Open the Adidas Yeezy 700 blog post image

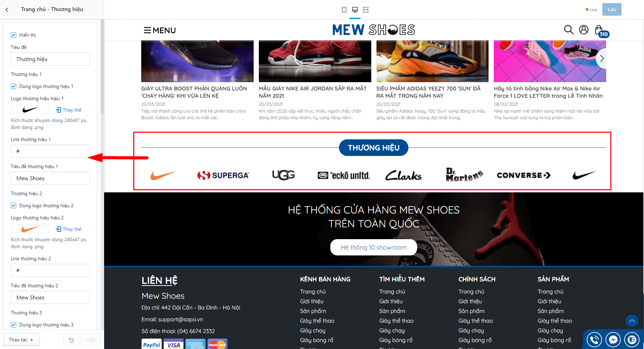(432, 61)
